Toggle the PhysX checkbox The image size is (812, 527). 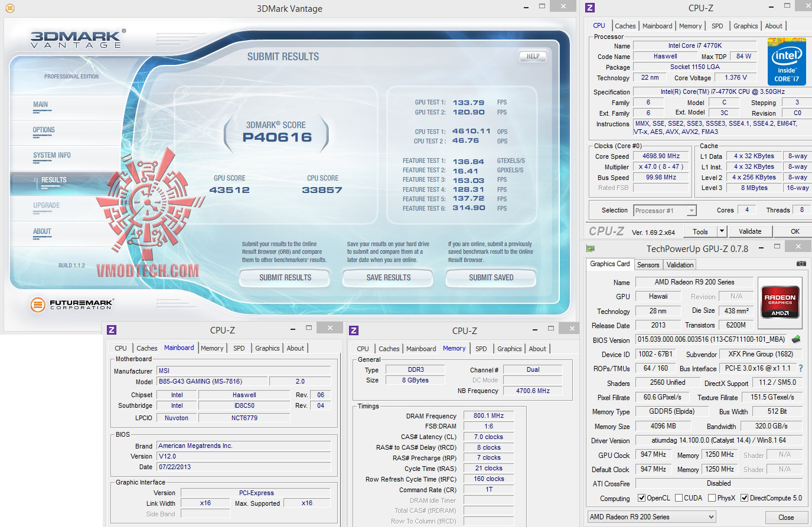(x=712, y=498)
